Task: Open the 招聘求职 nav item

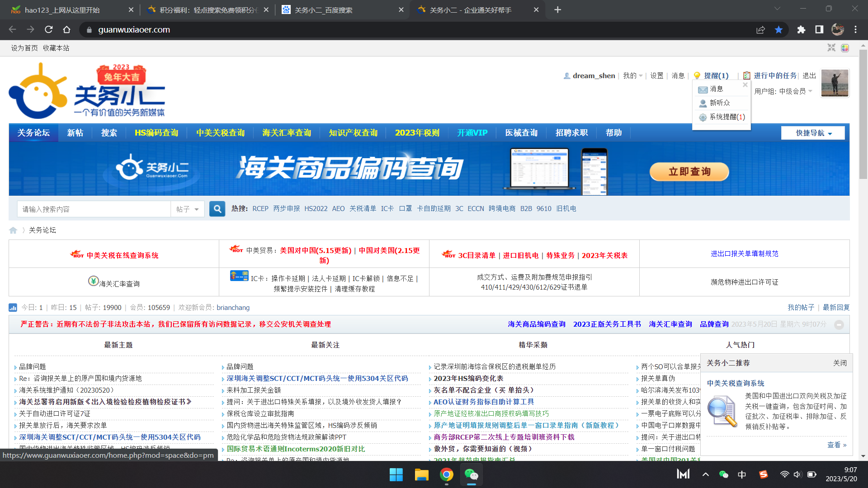Action: pyautogui.click(x=572, y=133)
